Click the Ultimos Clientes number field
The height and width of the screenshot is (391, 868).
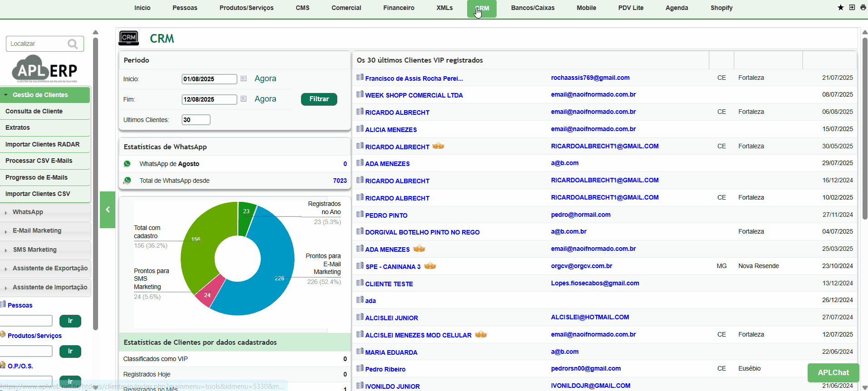(x=196, y=120)
